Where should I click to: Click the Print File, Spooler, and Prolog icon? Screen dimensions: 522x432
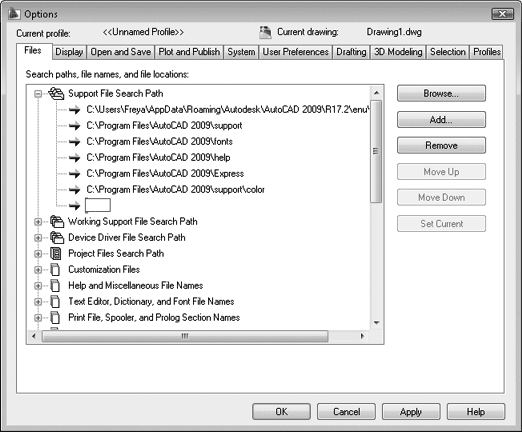[55, 317]
